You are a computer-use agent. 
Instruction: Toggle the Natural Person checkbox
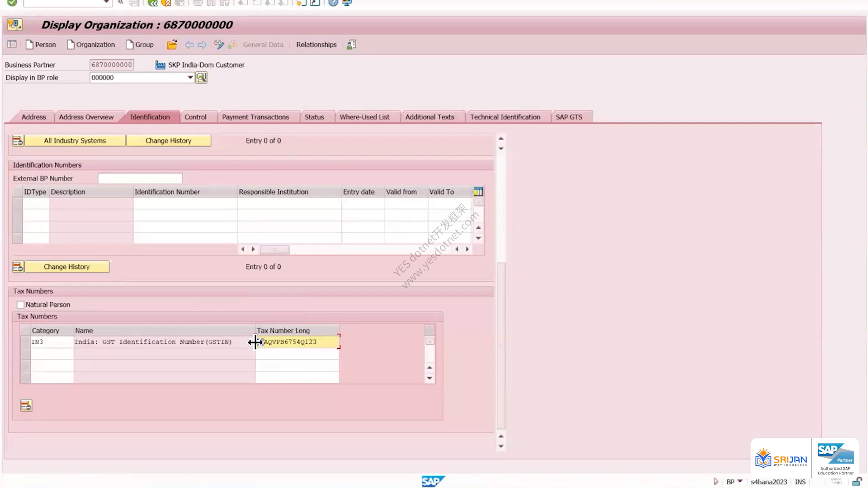tap(20, 305)
